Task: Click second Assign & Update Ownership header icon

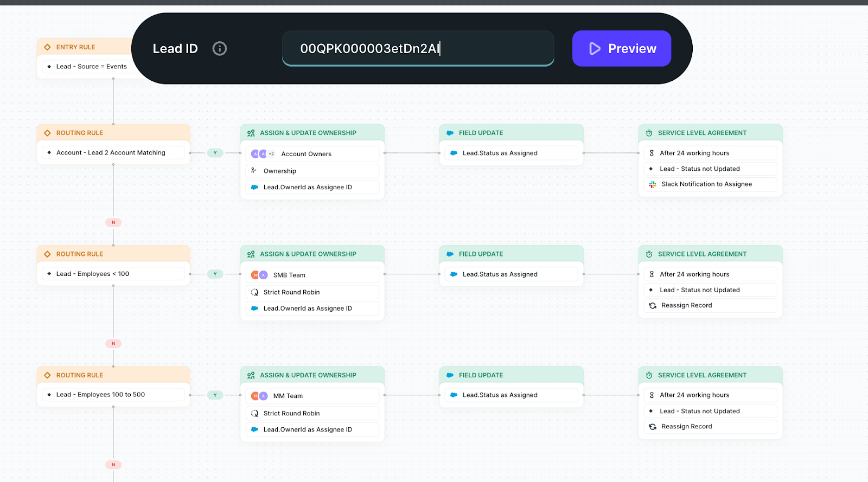Action: [x=251, y=254]
